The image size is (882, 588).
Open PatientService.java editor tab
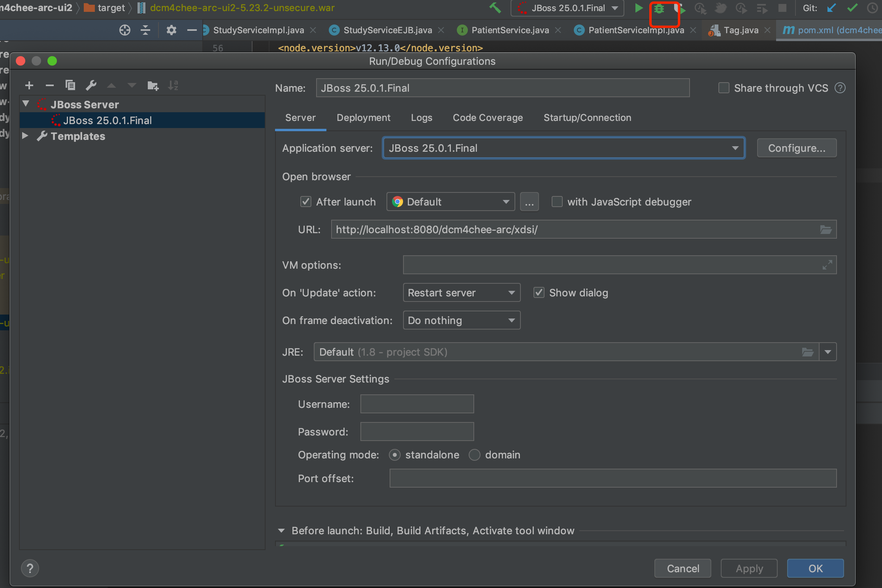510,30
